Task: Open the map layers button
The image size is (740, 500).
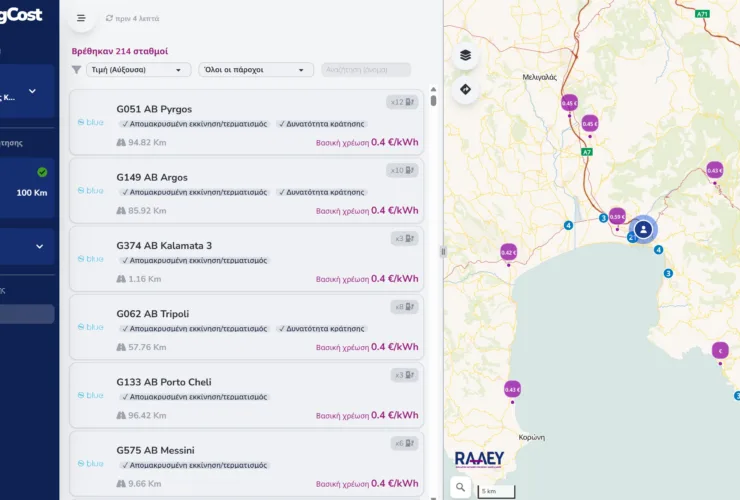Action: pyautogui.click(x=465, y=55)
